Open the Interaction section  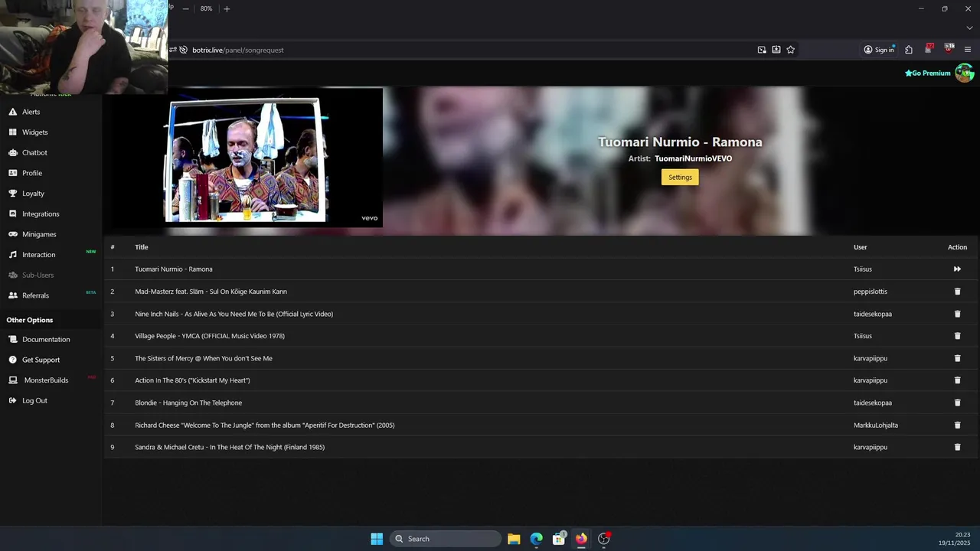[38, 255]
